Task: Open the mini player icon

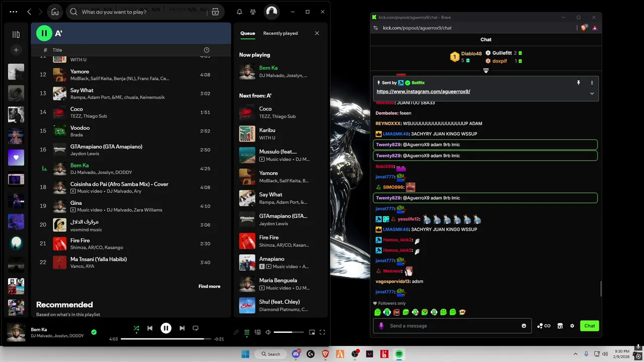Action: point(312,332)
